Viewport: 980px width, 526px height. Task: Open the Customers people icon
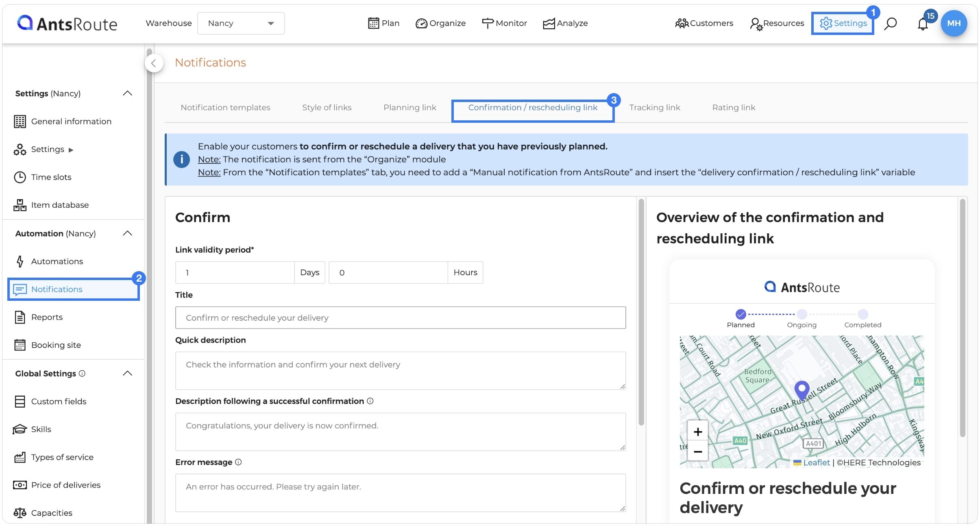tap(682, 24)
